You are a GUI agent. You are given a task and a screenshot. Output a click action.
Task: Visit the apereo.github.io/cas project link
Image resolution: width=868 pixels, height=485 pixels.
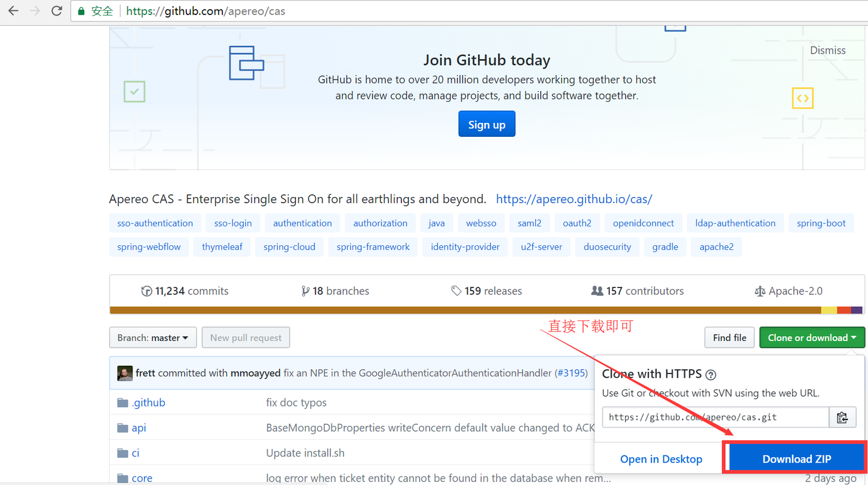(x=574, y=199)
